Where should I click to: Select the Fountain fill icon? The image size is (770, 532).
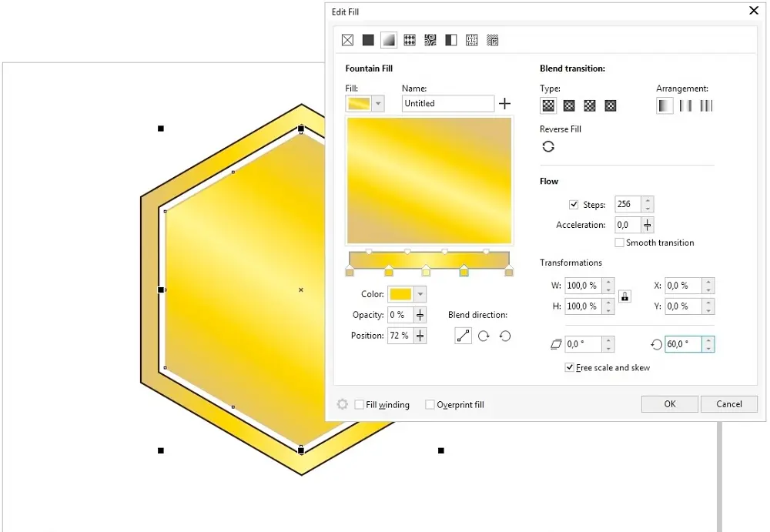coord(389,40)
